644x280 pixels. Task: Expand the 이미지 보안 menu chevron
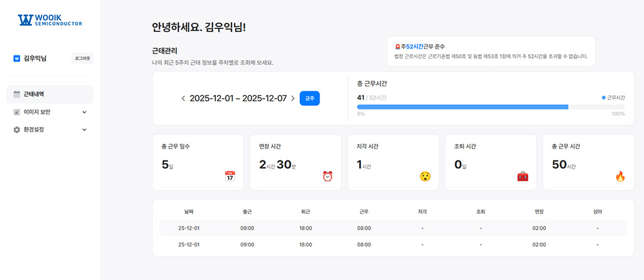[x=84, y=112]
